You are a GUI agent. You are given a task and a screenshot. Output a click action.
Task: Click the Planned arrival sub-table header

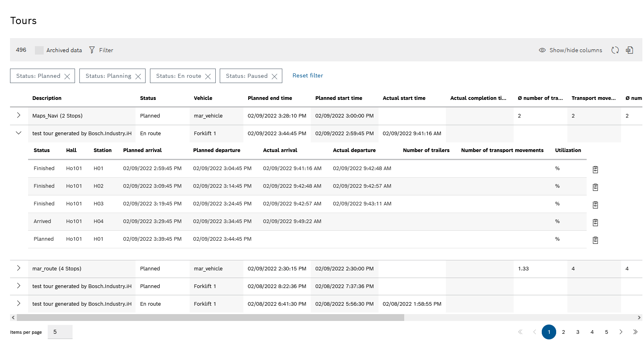142,150
